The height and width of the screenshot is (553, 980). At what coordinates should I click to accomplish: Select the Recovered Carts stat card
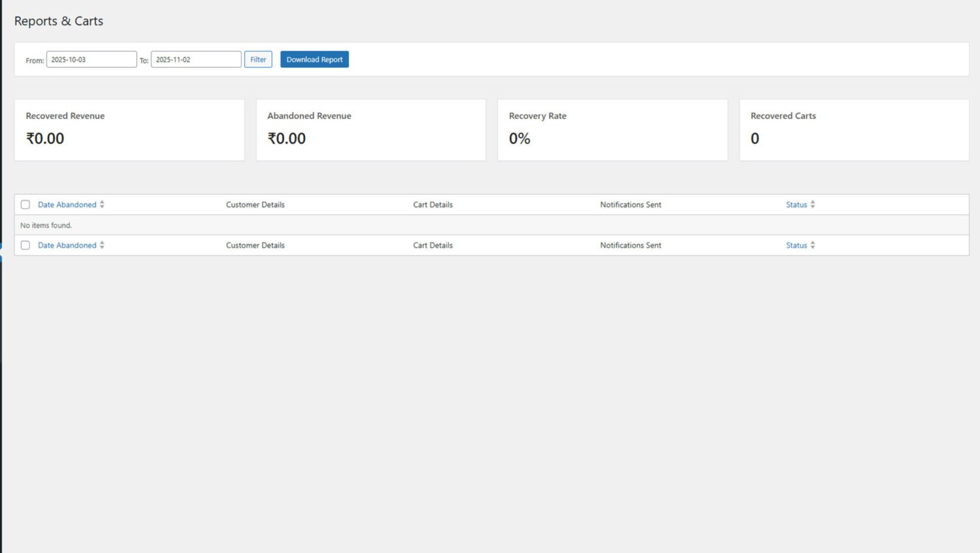854,129
